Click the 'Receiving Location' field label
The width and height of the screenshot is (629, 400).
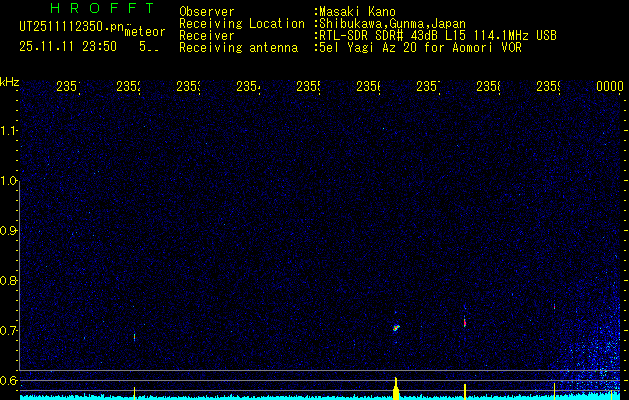coord(242,23)
